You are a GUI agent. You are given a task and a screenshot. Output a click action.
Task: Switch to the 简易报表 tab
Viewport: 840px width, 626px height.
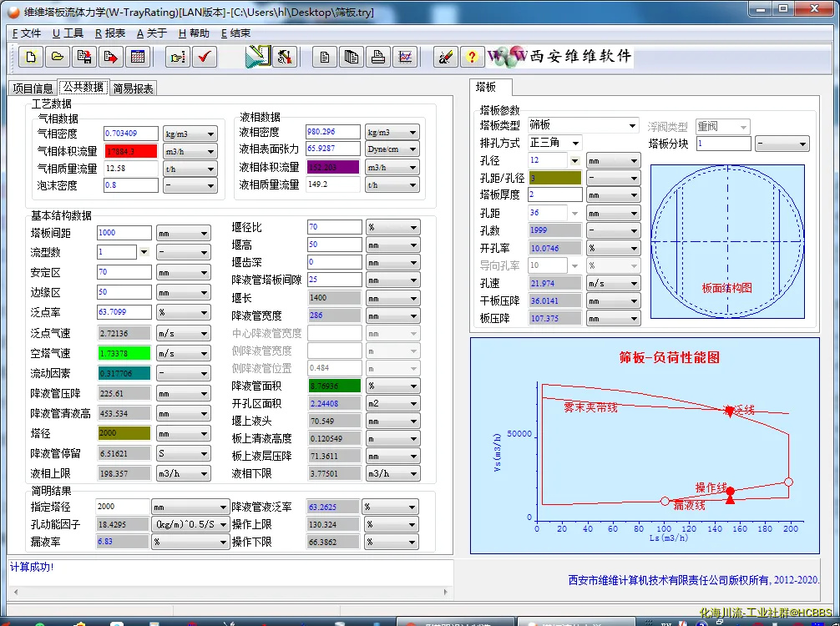coord(134,88)
